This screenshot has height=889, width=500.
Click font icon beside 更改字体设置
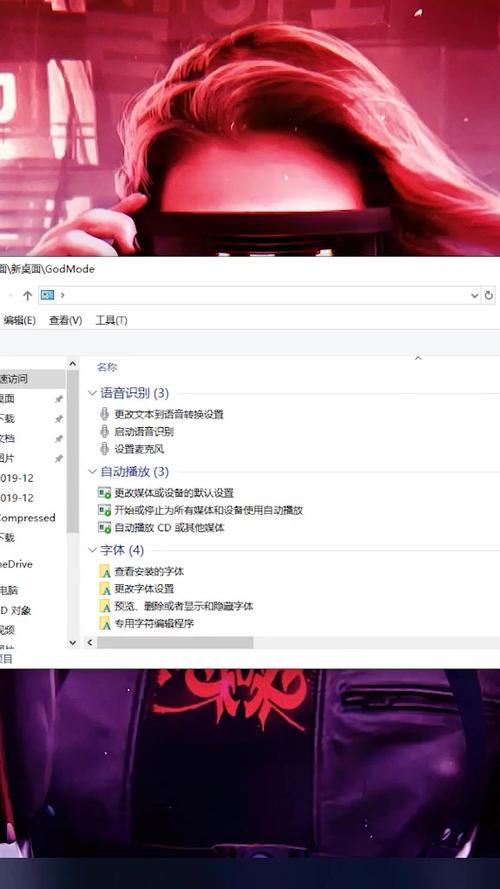click(x=105, y=589)
